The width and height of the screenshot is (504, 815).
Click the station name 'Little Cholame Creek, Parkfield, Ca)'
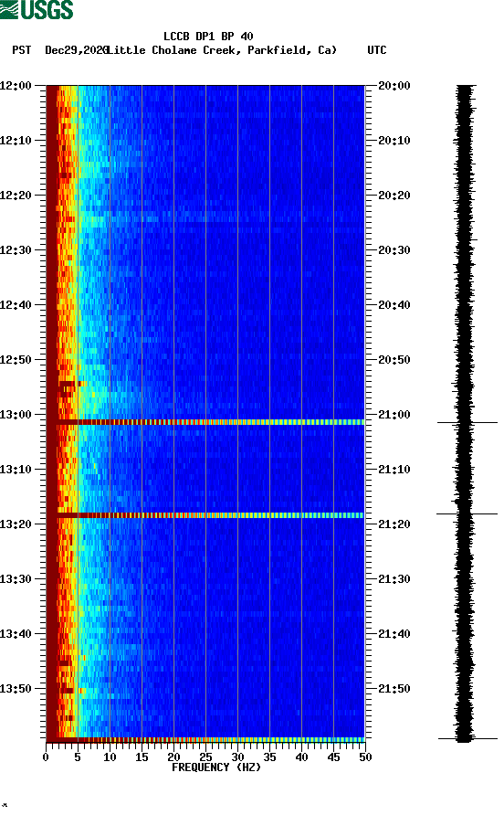pyautogui.click(x=222, y=50)
